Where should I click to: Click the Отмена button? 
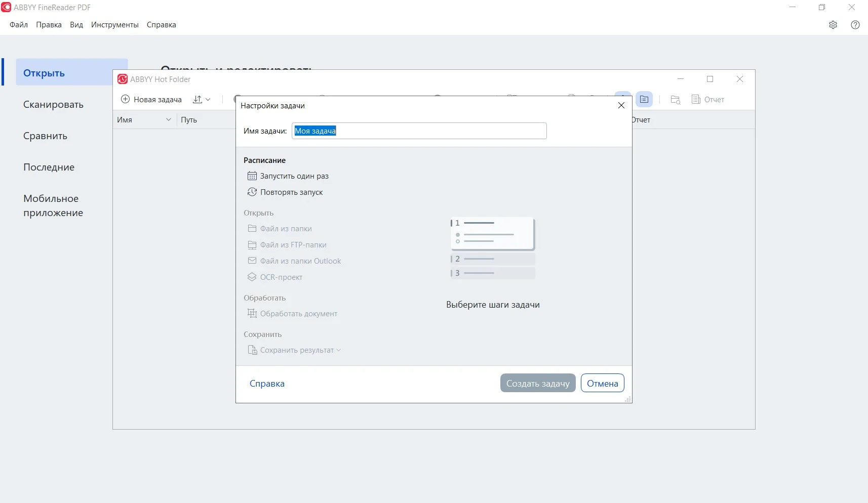pyautogui.click(x=603, y=383)
